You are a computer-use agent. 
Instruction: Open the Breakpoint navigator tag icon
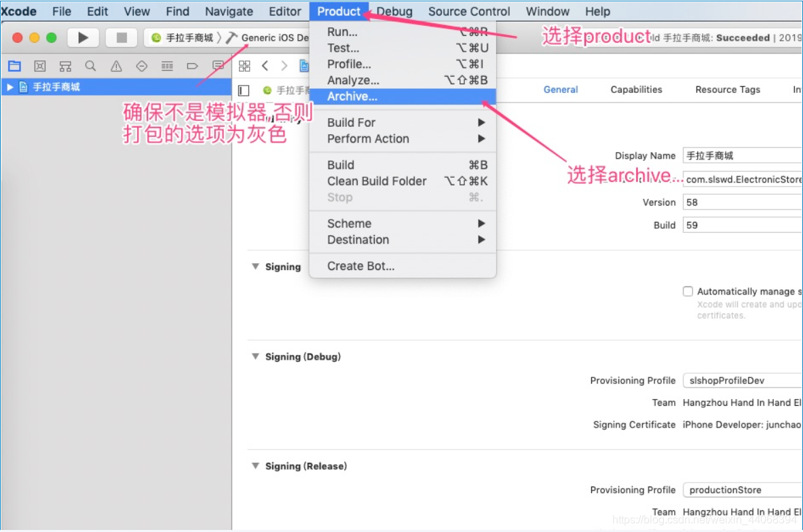tap(193, 66)
